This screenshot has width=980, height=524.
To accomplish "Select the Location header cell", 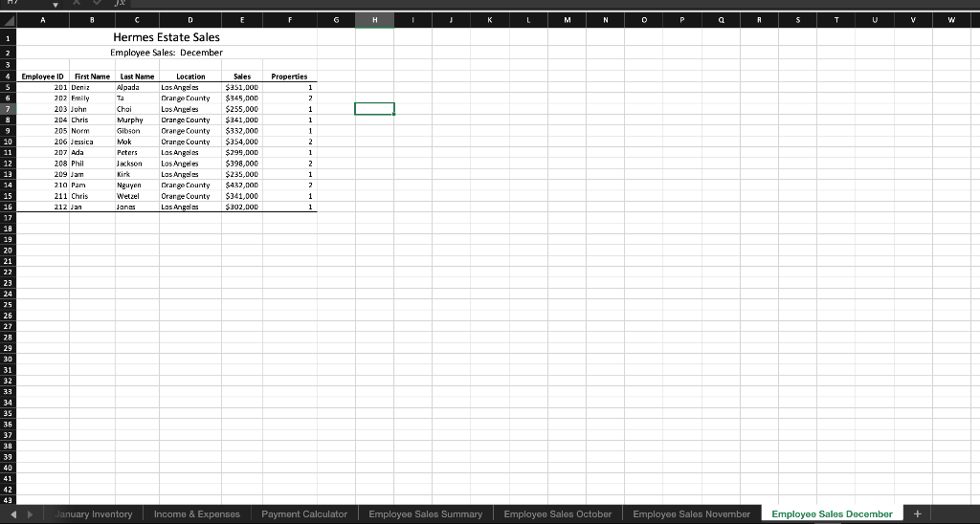I will (190, 76).
